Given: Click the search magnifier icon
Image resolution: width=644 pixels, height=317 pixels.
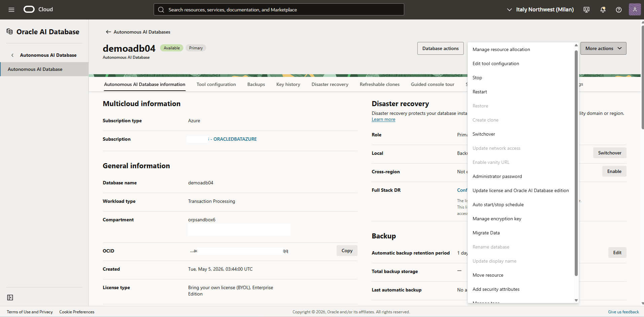Looking at the screenshot, I should (161, 10).
